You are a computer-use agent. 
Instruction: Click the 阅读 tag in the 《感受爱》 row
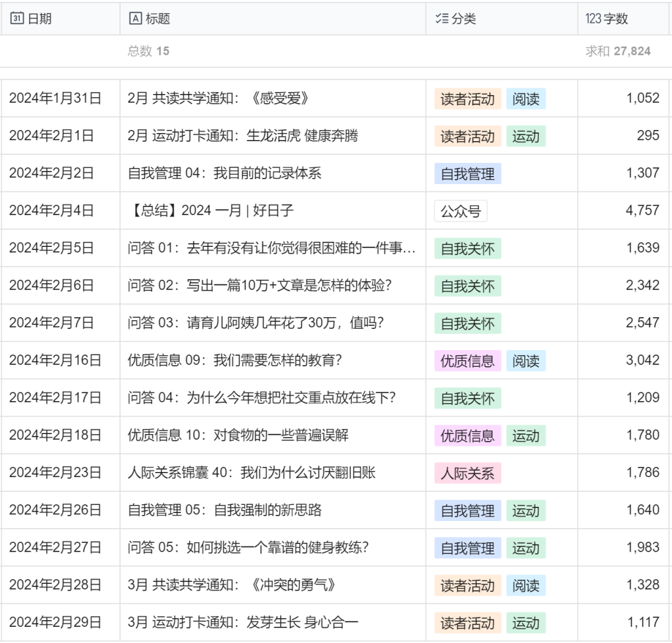pos(526,99)
